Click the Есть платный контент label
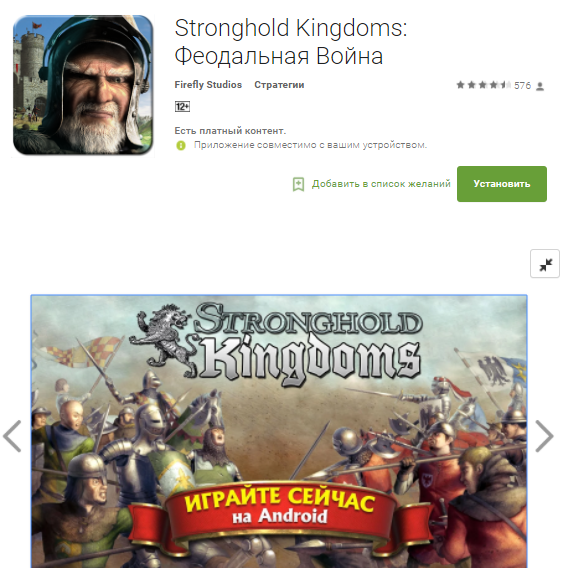The height and width of the screenshot is (568, 566). [230, 130]
